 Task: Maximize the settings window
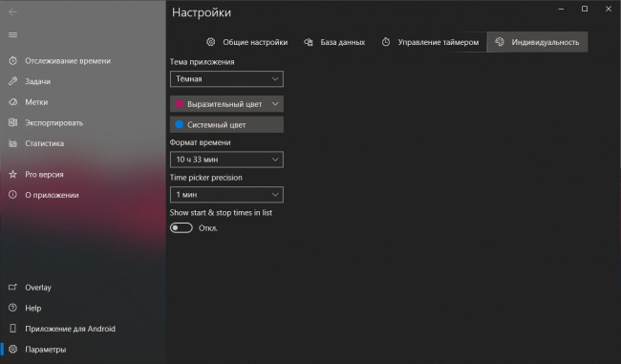click(585, 9)
